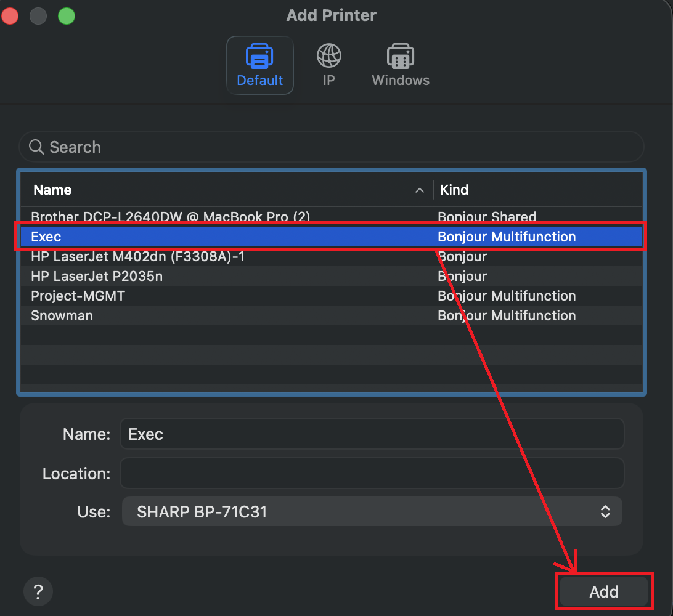Pick the Project-MGMT printer
673x616 pixels.
pyautogui.click(x=78, y=296)
